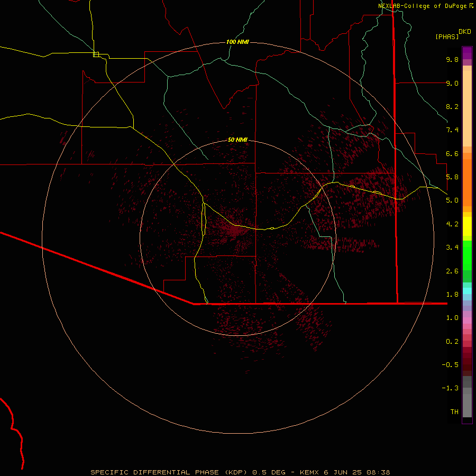Click the 1.0 scale value
The width and height of the screenshot is (476, 476).
tap(452, 318)
